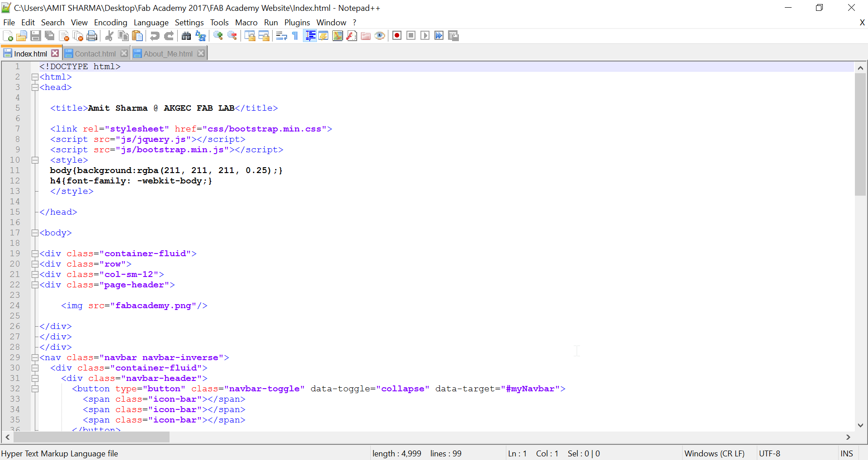Cut selection with the scissors icon
868x460 pixels.
109,36
